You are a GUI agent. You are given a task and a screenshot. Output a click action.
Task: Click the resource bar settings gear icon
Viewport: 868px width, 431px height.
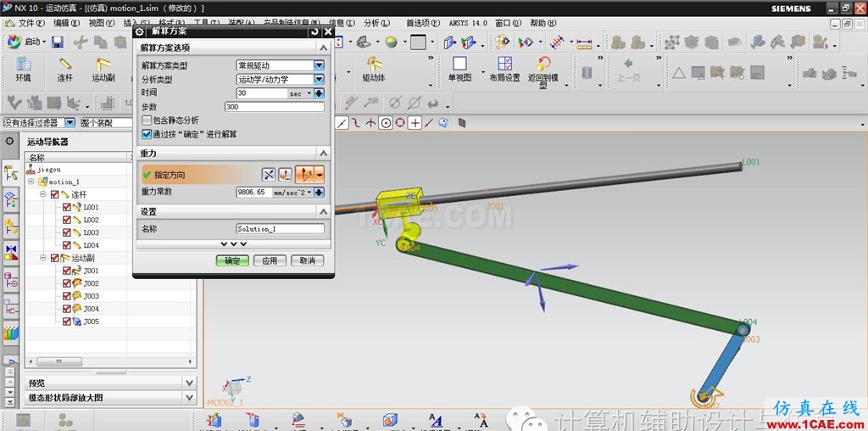point(9,142)
